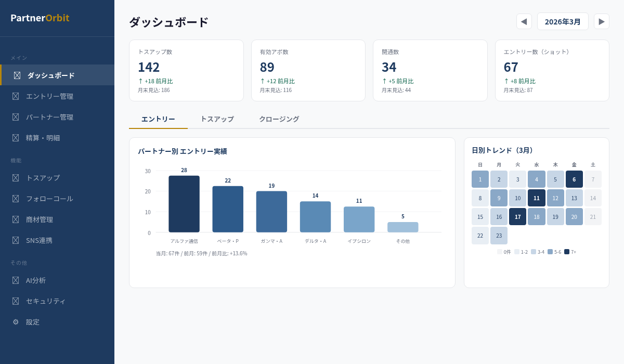Click the ダッシュボード sidebar icon
This screenshot has height=364, width=624.
[17, 75]
